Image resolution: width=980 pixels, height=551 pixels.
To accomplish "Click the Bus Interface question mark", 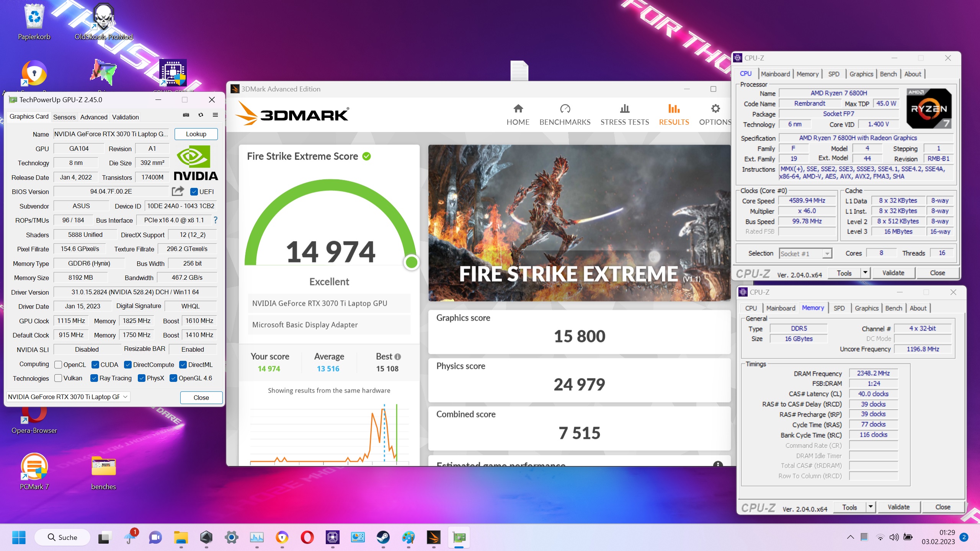I will tap(216, 220).
